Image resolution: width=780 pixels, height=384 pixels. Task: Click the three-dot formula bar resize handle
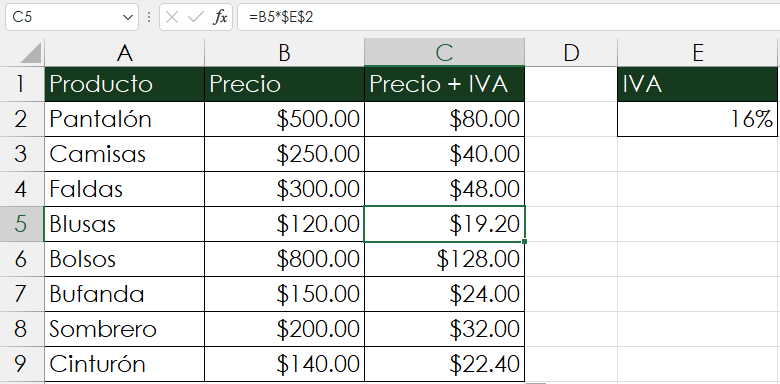(149, 17)
